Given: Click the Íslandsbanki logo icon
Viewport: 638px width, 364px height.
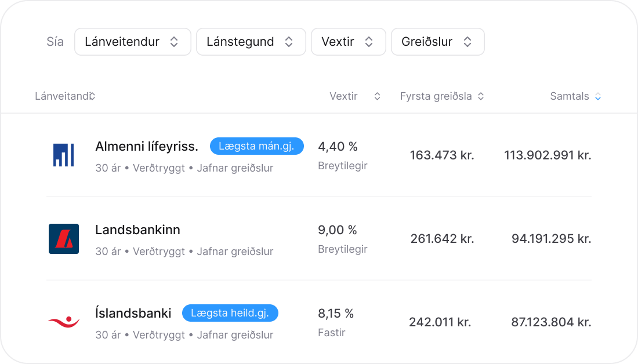Looking at the screenshot, I should tap(64, 322).
